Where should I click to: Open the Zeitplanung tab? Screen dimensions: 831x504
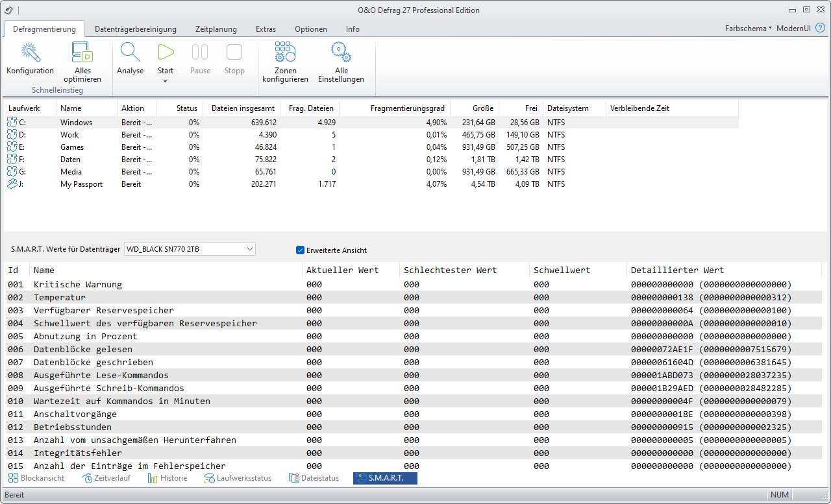(216, 29)
